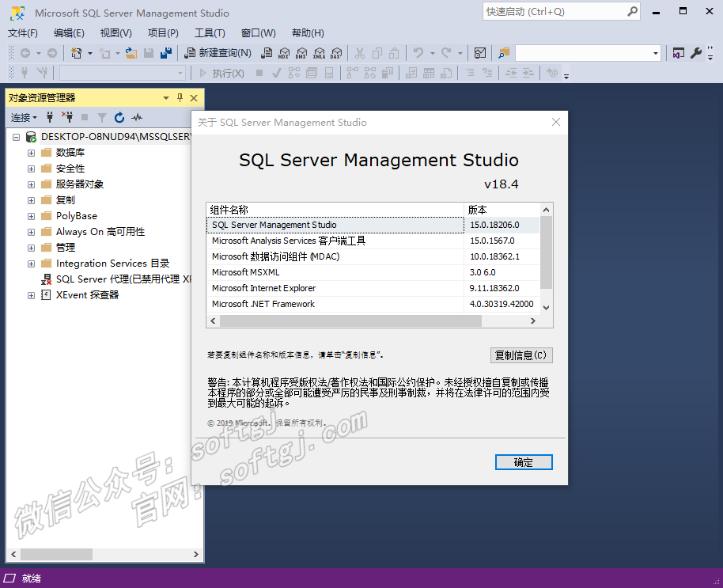Close the About SQL Server Management Studio dialog

[555, 122]
